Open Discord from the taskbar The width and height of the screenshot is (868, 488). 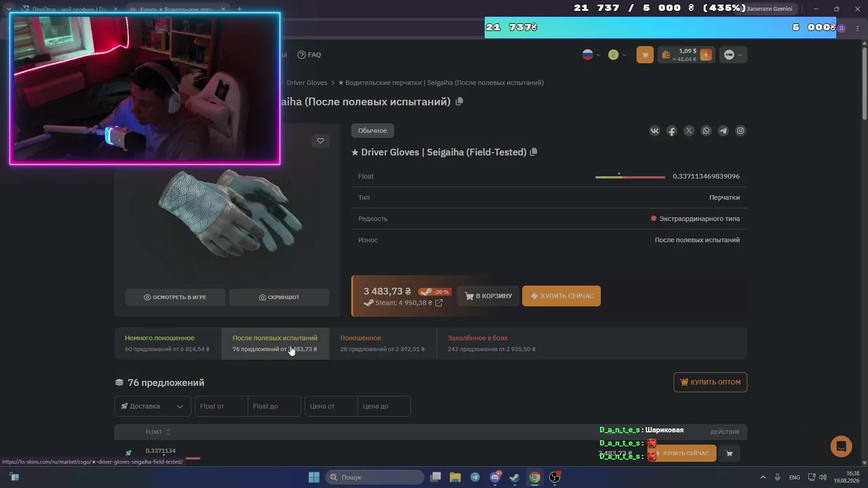click(x=495, y=477)
